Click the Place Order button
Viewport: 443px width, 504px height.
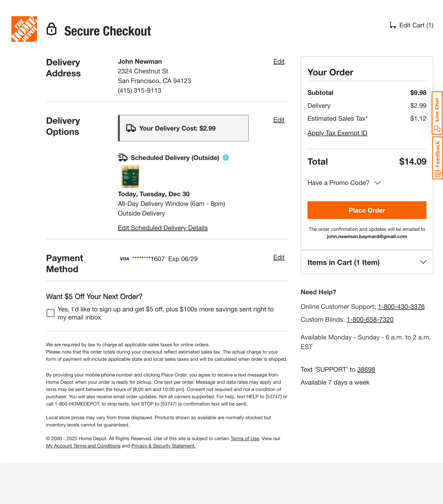pyautogui.click(x=366, y=210)
